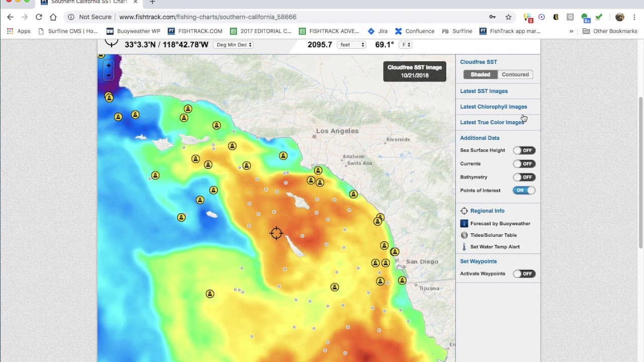Zoom in on the SST map

108,65
